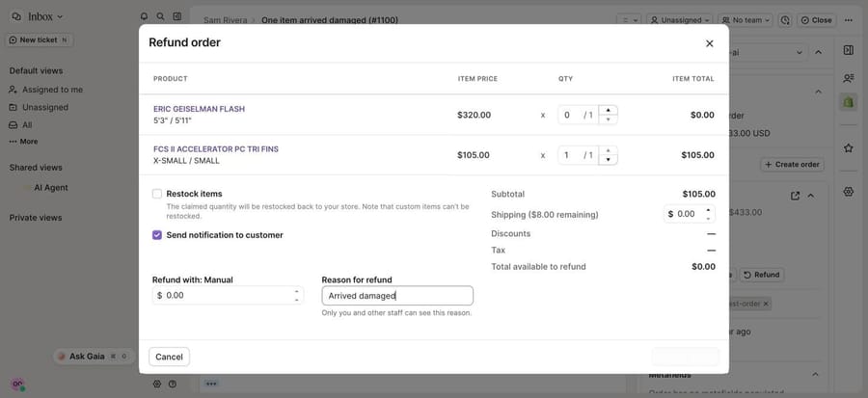
Task: Open the help question mark icon
Action: tap(173, 384)
